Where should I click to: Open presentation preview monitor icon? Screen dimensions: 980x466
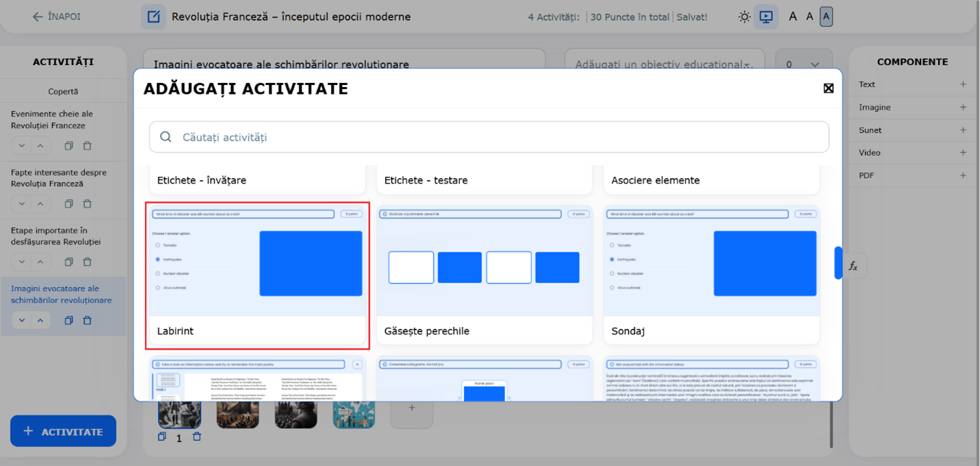(x=765, y=17)
